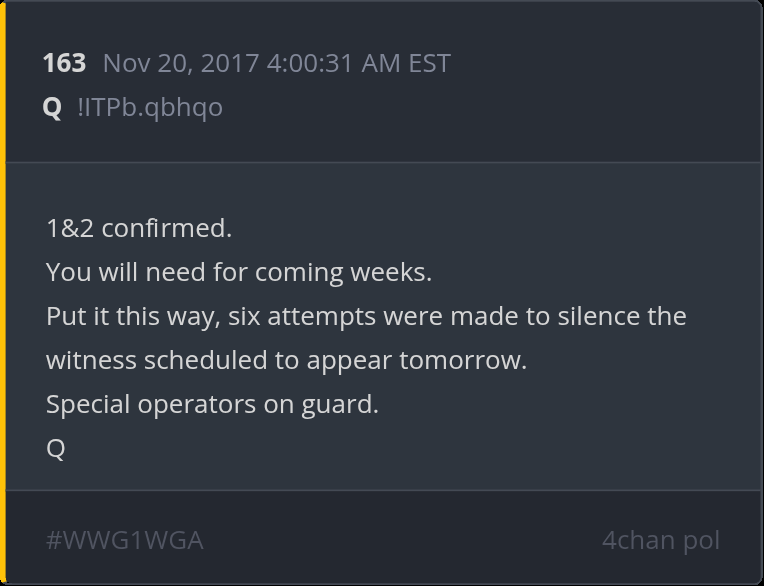Click the bold author name Q in header
Viewport: 764px width, 586px height.
52,107
